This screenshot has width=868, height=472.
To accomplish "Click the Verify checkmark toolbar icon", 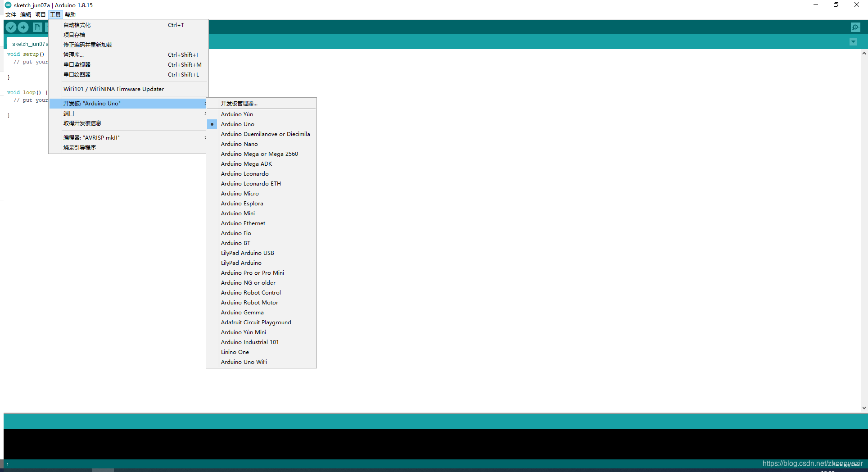I will point(11,27).
